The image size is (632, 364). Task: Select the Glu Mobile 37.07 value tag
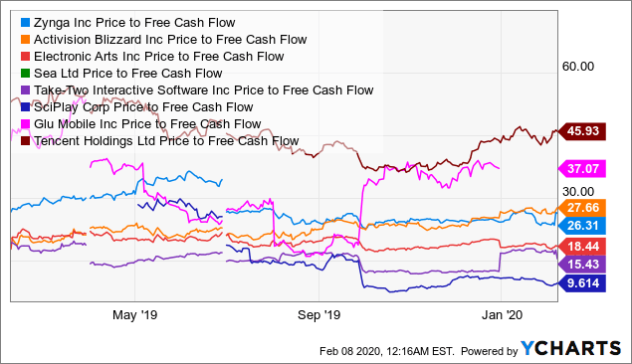point(582,168)
